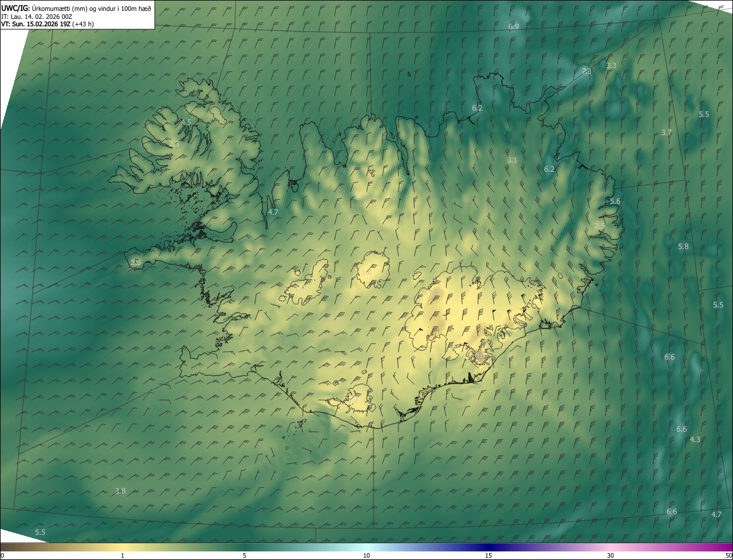Click the 0 tick label on the color scale
Viewport: 733px width, 560px height.
2,555
